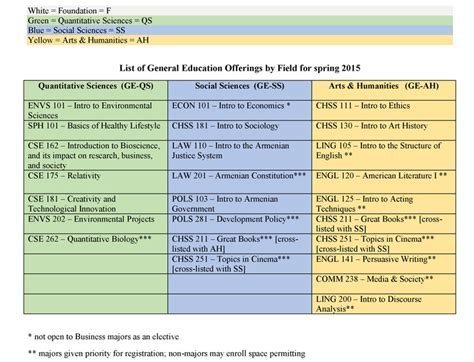The height and width of the screenshot is (362, 474).
Task: Click CSE 181 – Creativity and Technological Innovation
Action: pyautogui.click(x=96, y=204)
